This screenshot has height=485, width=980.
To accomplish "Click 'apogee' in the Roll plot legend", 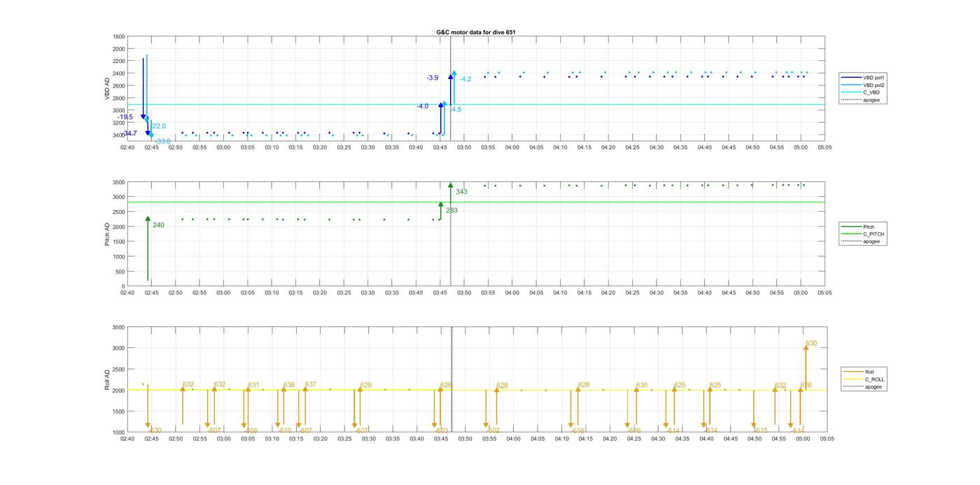I will click(873, 387).
